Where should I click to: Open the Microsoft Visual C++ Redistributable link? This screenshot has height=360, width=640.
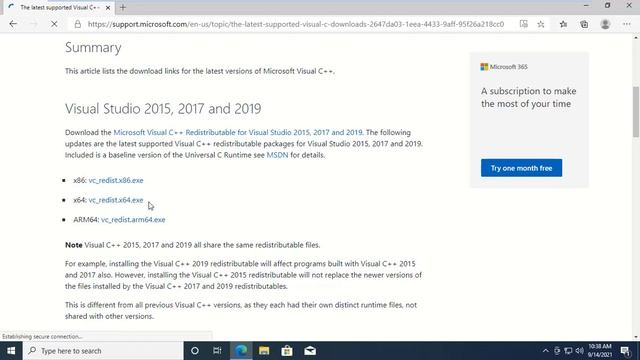238,132
